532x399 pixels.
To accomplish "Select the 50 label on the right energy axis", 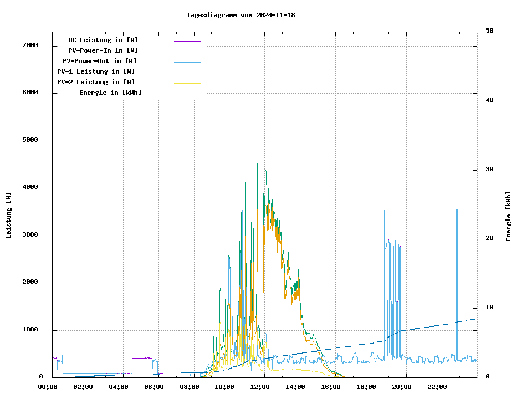I will (x=489, y=31).
